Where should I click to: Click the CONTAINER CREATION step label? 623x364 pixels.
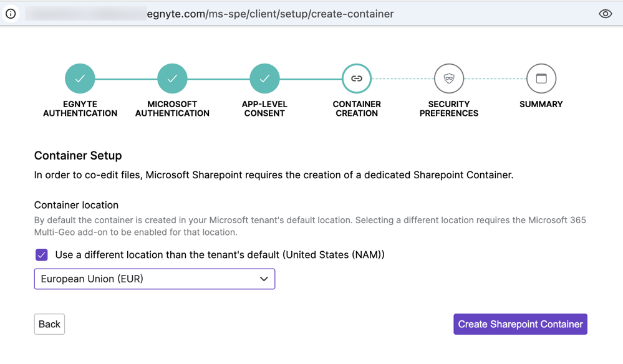pyautogui.click(x=357, y=108)
